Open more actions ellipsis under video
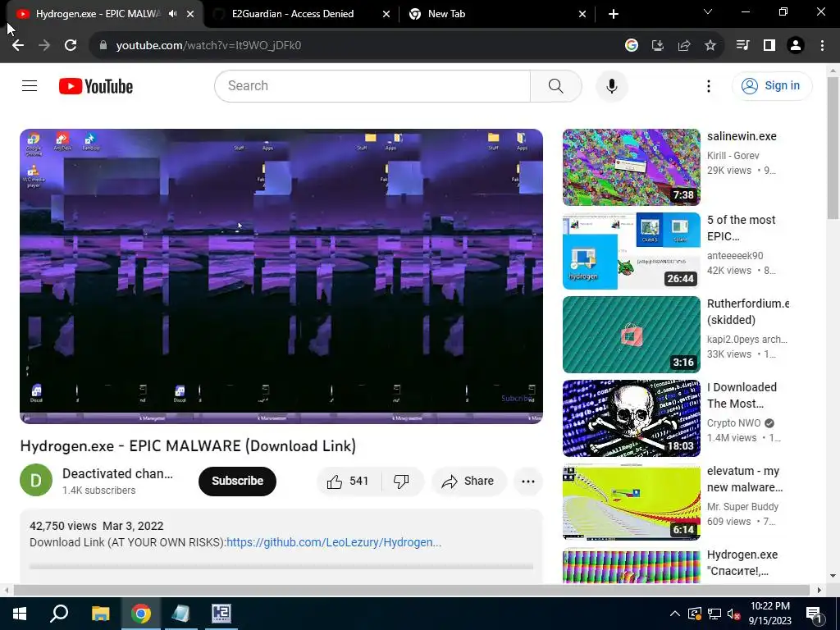840x630 pixels. coord(528,481)
